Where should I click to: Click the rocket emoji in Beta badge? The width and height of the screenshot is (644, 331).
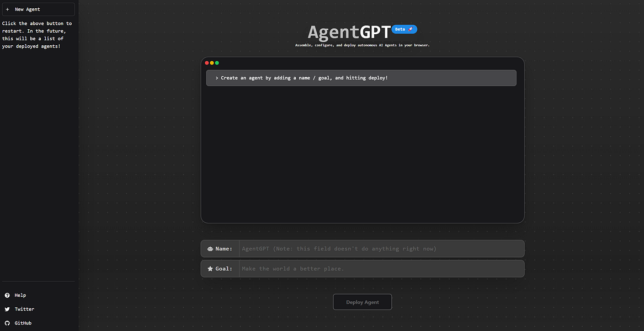411,29
